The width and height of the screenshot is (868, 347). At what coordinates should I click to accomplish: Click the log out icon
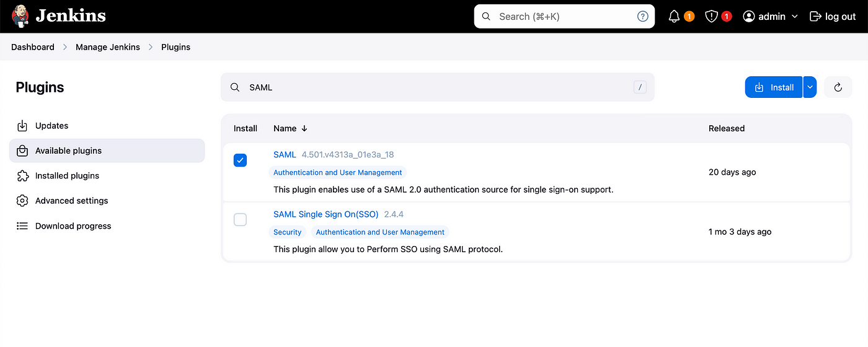[816, 17]
